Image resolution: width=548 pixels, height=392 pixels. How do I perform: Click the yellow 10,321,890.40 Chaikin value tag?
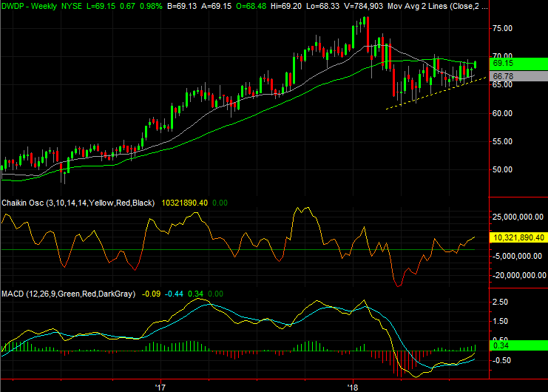518,237
